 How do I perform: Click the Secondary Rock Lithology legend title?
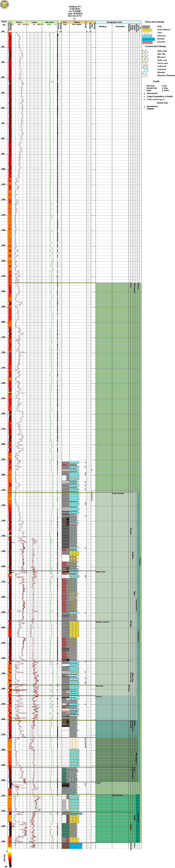[x=155, y=46]
